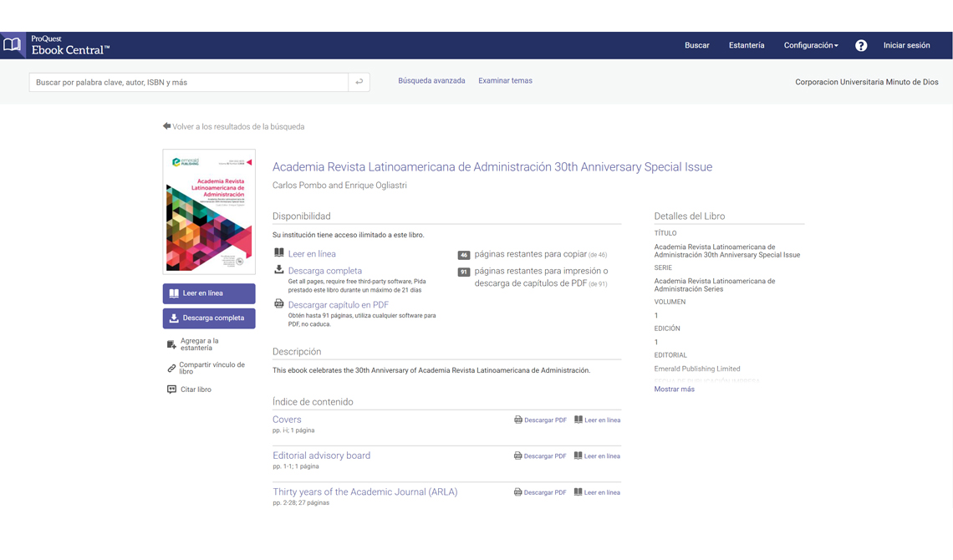953x560 pixels.
Task: Open the book title link Academia Revista Latinoamericana
Action: [492, 167]
